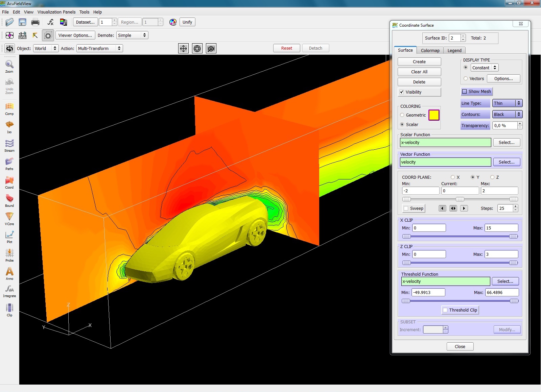The height and width of the screenshot is (392, 541).
Task: Open the Object World dropdown
Action: point(46,49)
